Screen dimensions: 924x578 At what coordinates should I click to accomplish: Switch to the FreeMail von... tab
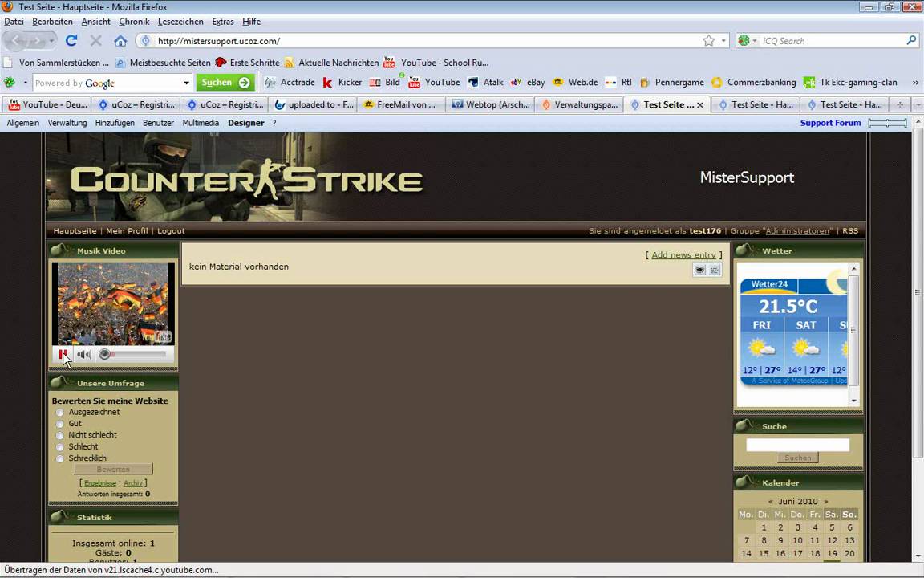(x=401, y=104)
